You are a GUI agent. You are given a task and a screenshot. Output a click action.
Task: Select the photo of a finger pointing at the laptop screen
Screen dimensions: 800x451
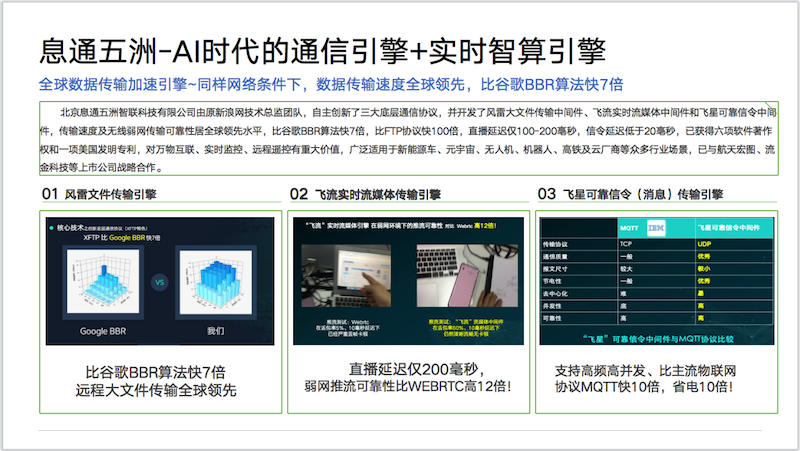tap(346, 275)
